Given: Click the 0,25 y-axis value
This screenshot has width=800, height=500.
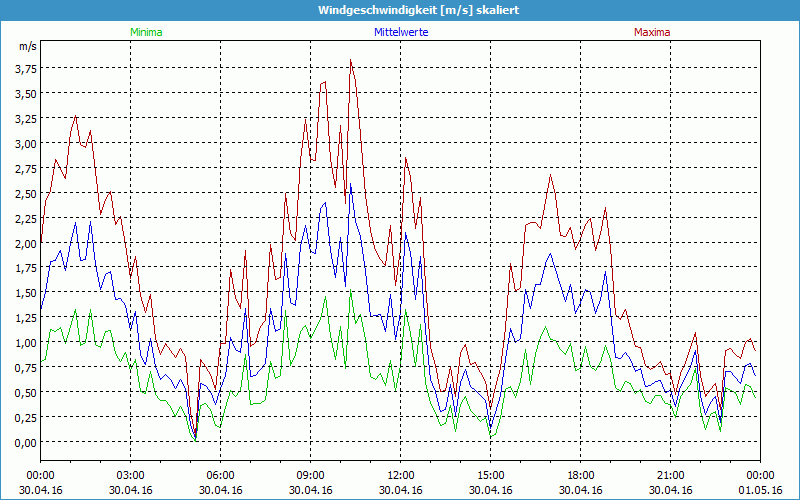Looking at the screenshot, I should pos(26,418).
